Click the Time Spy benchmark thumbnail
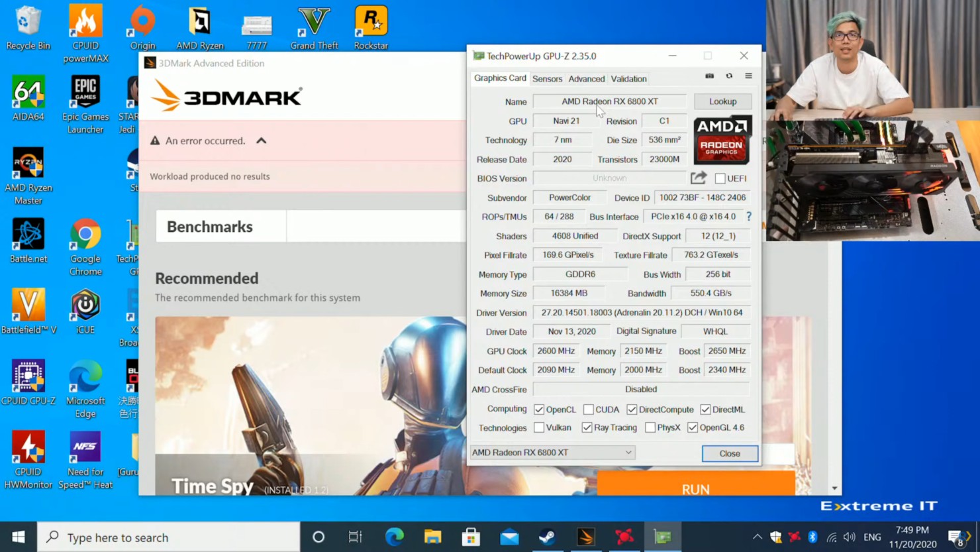Image resolution: width=980 pixels, height=552 pixels. pyautogui.click(x=311, y=406)
